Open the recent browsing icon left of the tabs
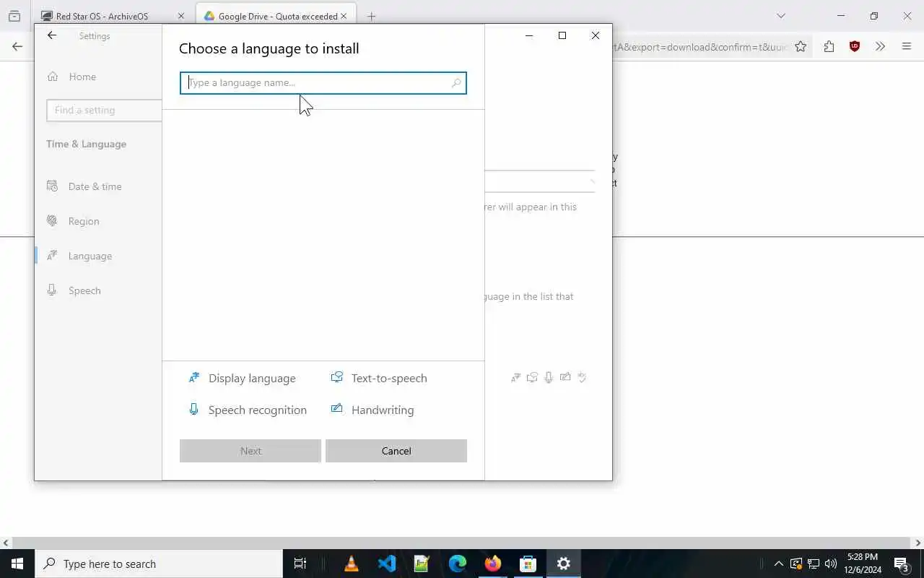924x578 pixels. click(x=14, y=16)
